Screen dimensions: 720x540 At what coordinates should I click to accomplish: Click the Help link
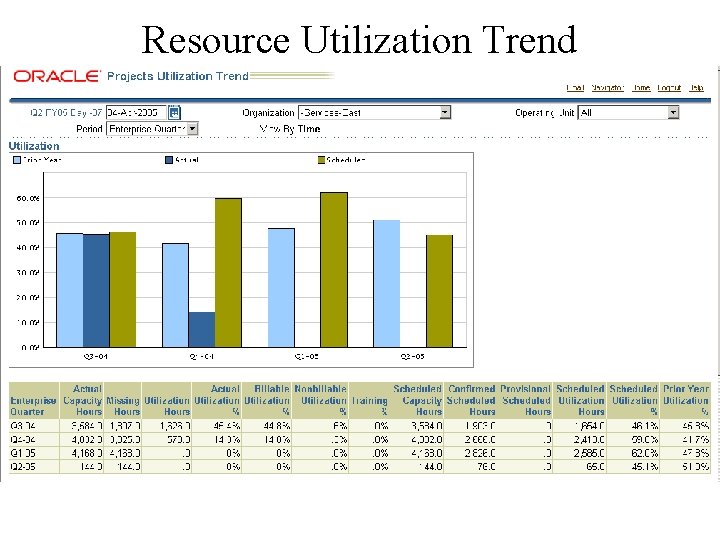[696, 88]
